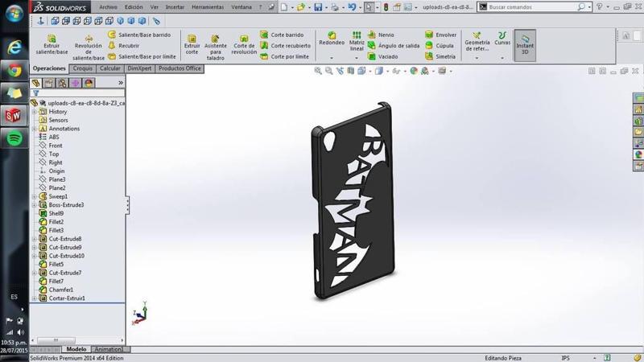Choose Saliente/Base por límite command
This screenshot has width=644, height=362.
pyautogui.click(x=142, y=56)
